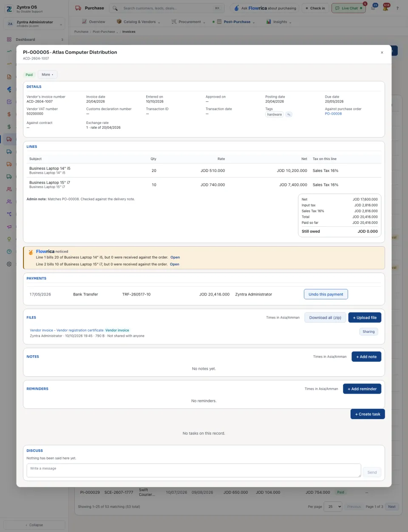Click the teal truck sidebar icon
The width and height of the screenshot is (408, 532).
click(x=9, y=152)
